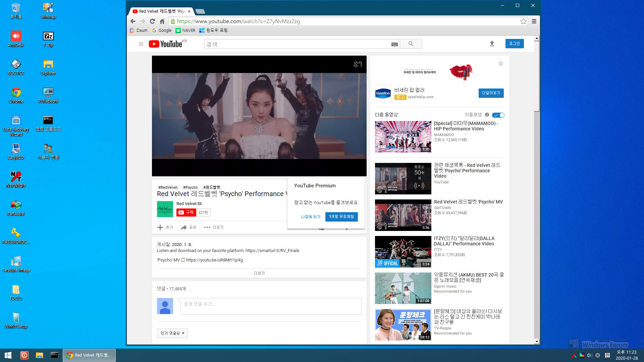Viewport: 644px width, 362px height.
Task: Open PENetwork desktop icon
Action: click(x=48, y=95)
